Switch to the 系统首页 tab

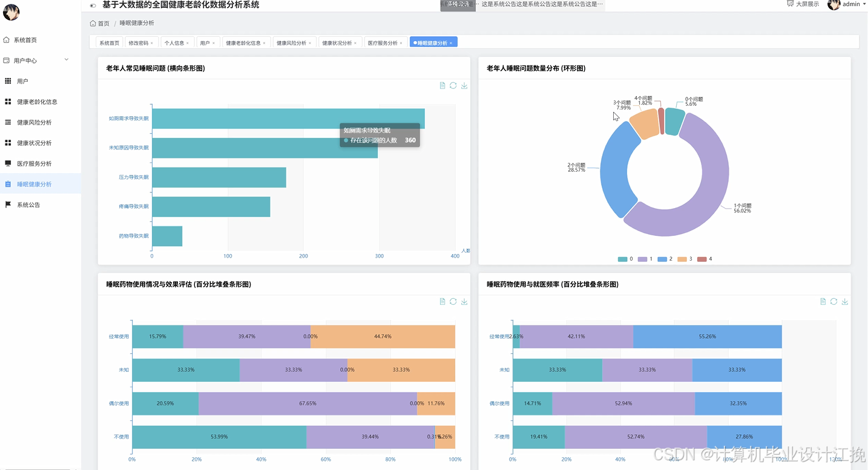(110, 43)
